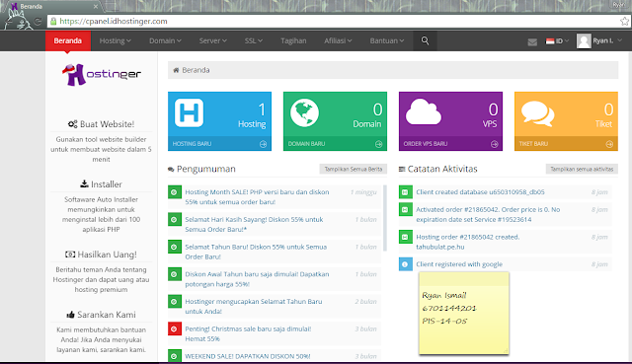Click the money icon beside Hasilkan Uang!
632x364 pixels.
coord(70,255)
